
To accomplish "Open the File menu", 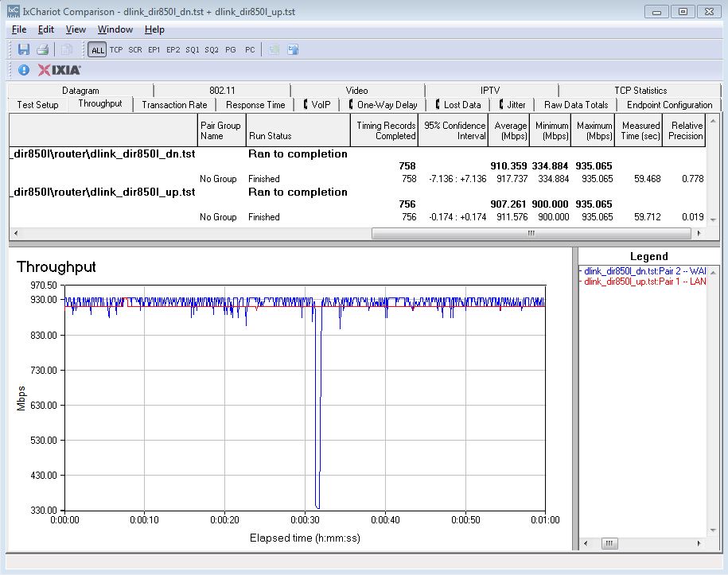I will [x=19, y=29].
